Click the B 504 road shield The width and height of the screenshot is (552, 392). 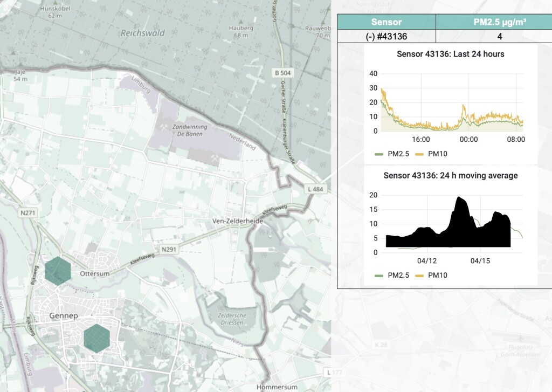(x=283, y=73)
